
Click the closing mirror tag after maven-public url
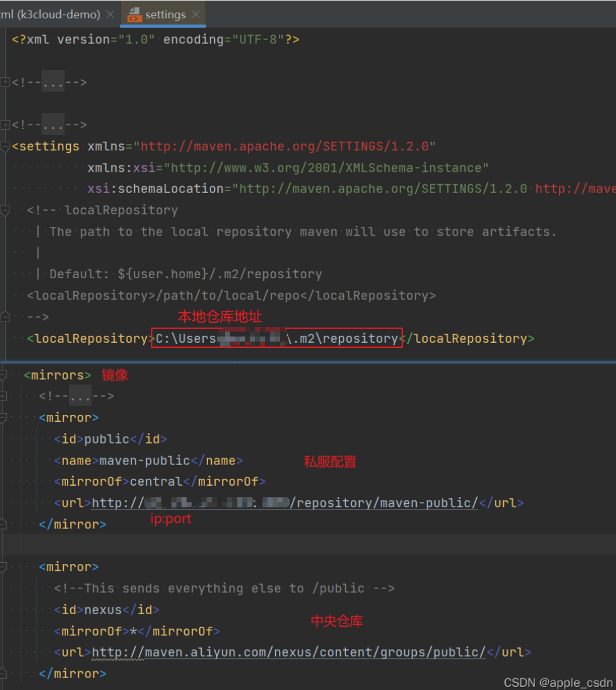pyautogui.click(x=73, y=525)
